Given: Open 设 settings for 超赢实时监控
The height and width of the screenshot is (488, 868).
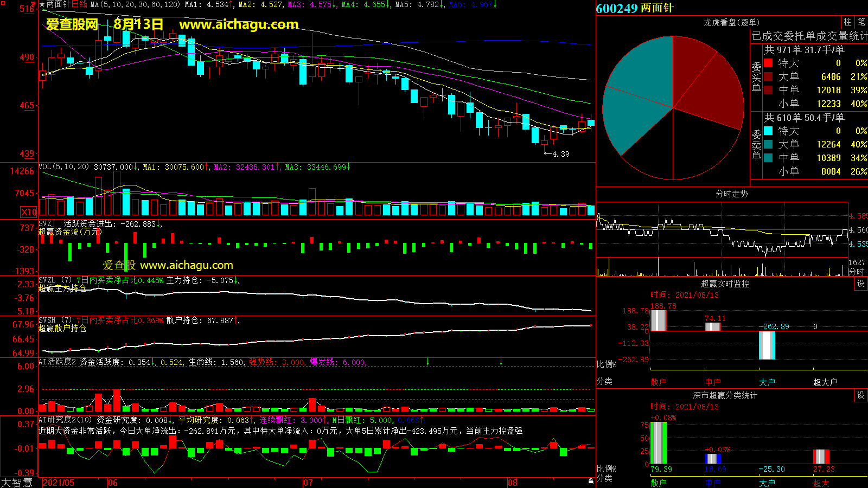Looking at the screenshot, I should pos(860,284).
